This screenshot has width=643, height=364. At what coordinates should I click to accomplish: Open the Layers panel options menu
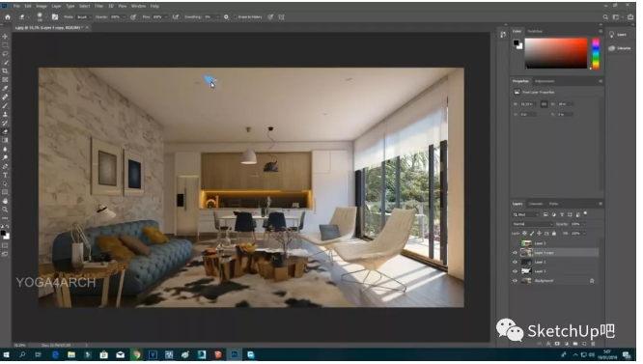pyautogui.click(x=601, y=204)
